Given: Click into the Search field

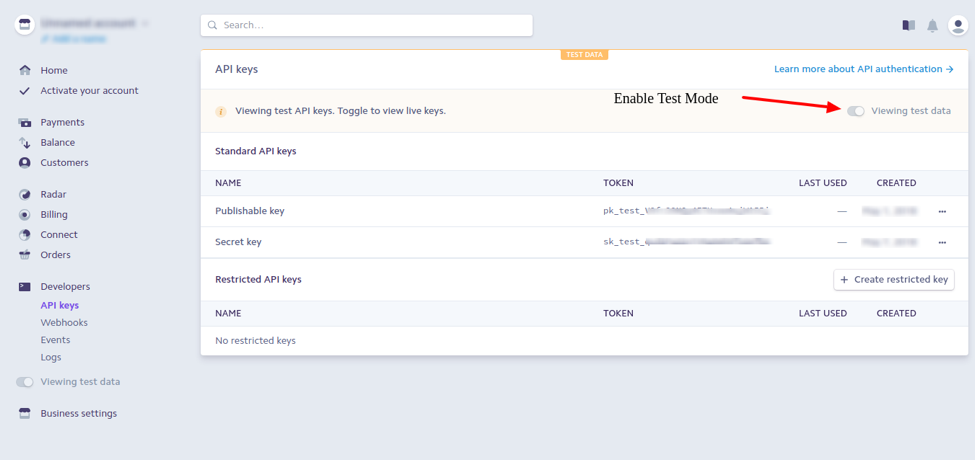Looking at the screenshot, I should (366, 25).
